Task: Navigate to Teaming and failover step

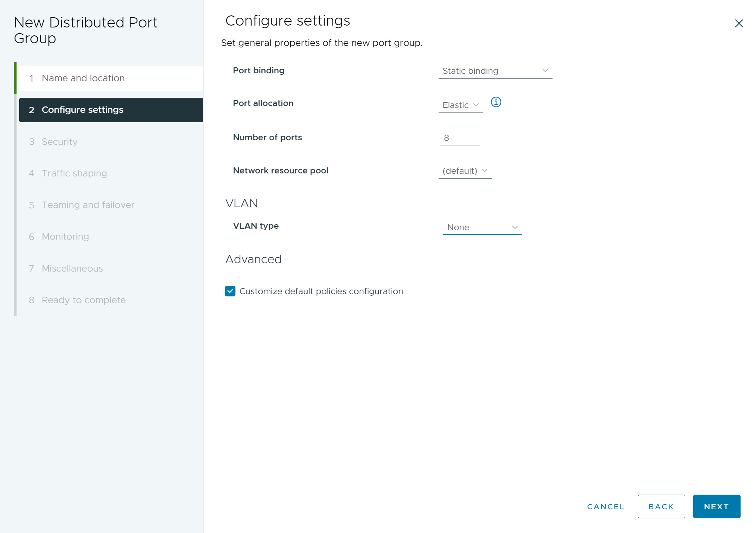Action: click(x=89, y=205)
